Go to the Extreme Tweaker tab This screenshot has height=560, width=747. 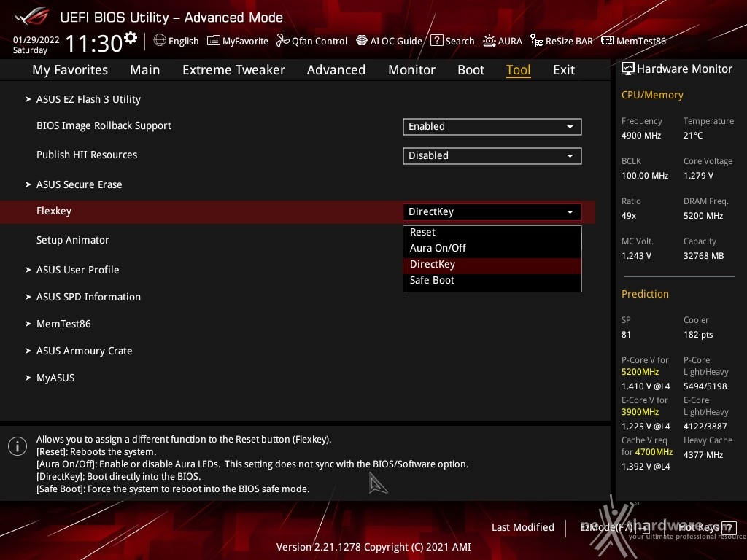tap(233, 70)
